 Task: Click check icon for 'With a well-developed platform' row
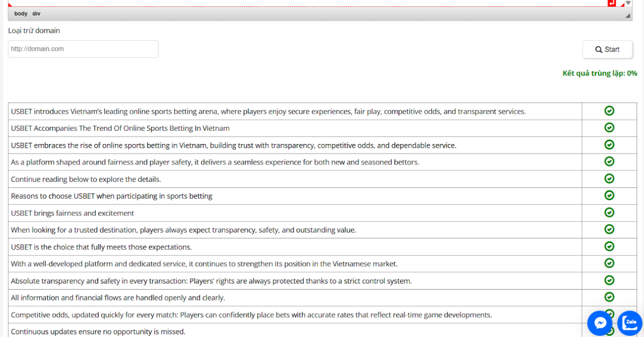pyautogui.click(x=609, y=263)
